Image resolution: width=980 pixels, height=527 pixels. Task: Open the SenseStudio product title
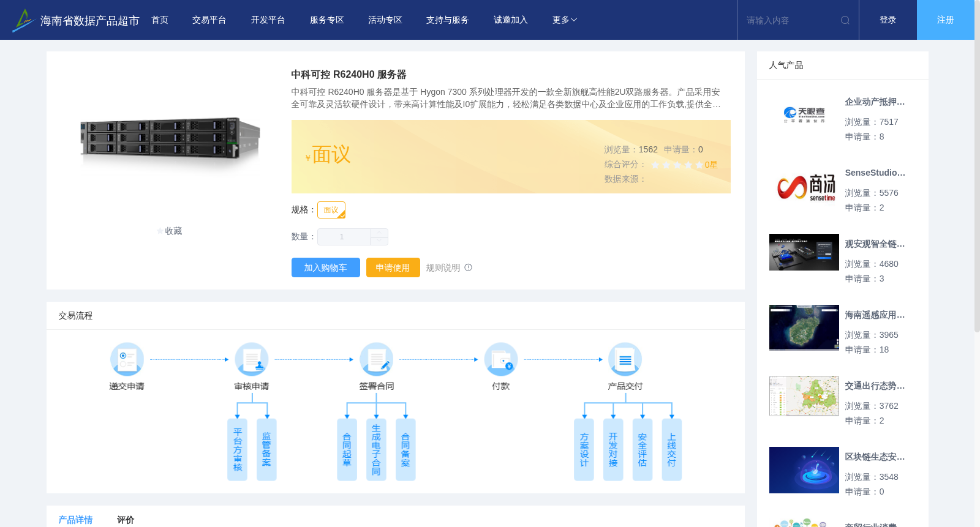(x=875, y=173)
